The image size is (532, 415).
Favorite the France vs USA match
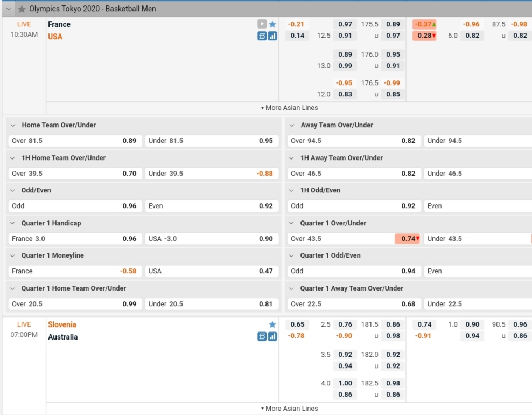[x=272, y=24]
